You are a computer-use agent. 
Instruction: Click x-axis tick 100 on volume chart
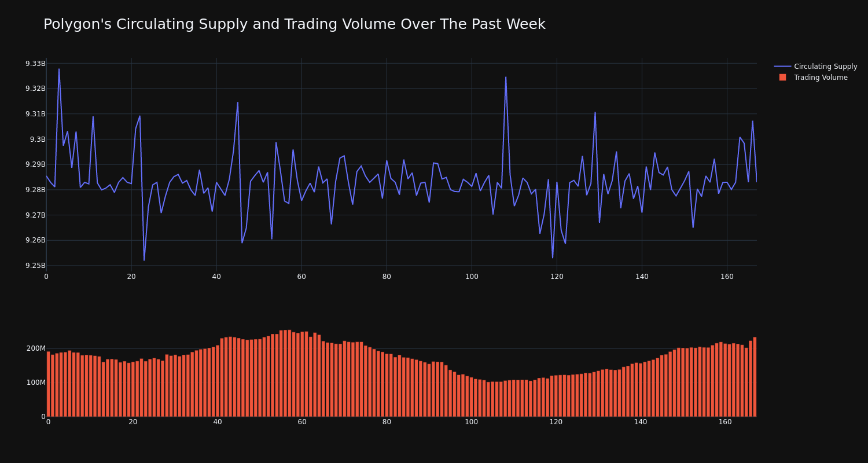click(x=472, y=422)
